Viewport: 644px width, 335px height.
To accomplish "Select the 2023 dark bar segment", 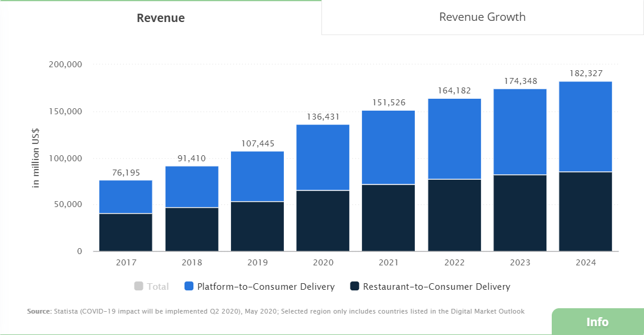I will pyautogui.click(x=520, y=213).
